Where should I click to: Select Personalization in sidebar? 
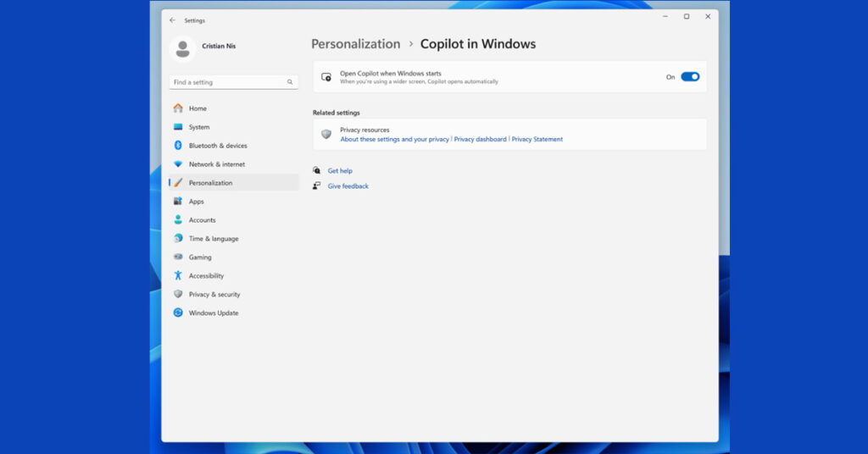[234, 182]
